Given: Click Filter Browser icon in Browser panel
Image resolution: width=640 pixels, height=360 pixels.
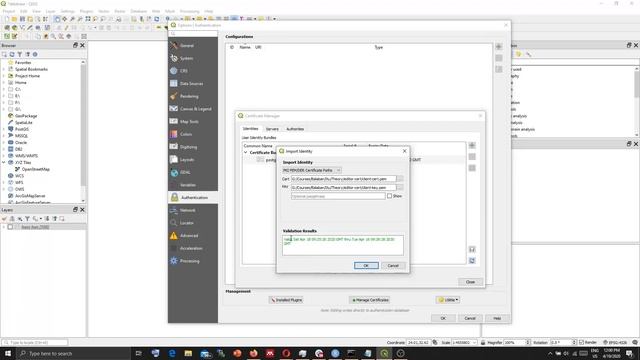Looking at the screenshot, I should (x=20, y=54).
